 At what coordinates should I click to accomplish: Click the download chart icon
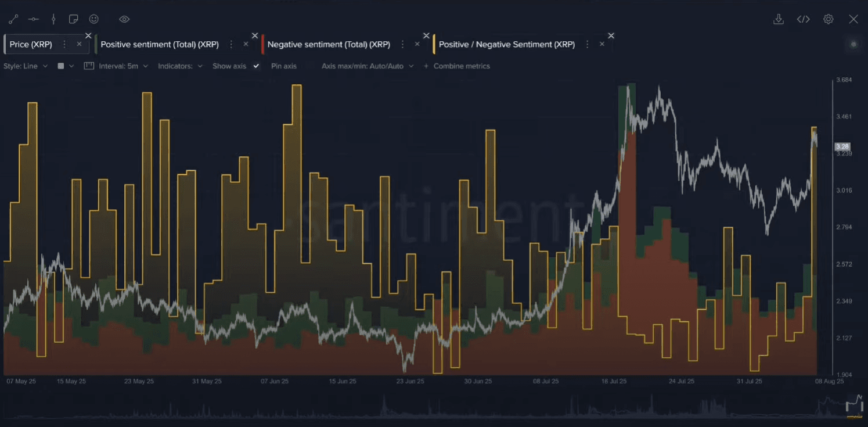coord(779,19)
